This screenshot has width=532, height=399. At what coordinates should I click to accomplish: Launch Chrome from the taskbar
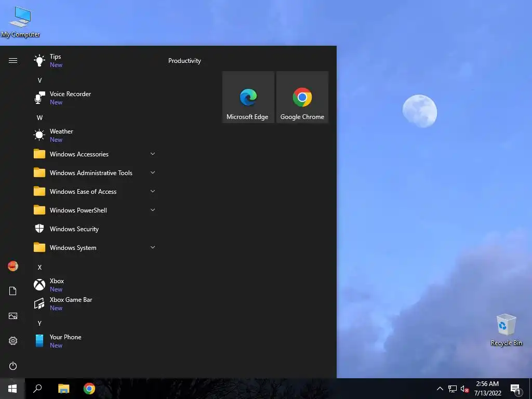click(89, 389)
